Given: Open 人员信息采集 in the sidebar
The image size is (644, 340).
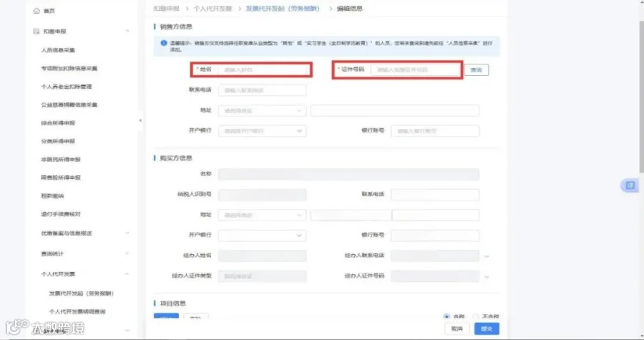Looking at the screenshot, I should point(58,50).
